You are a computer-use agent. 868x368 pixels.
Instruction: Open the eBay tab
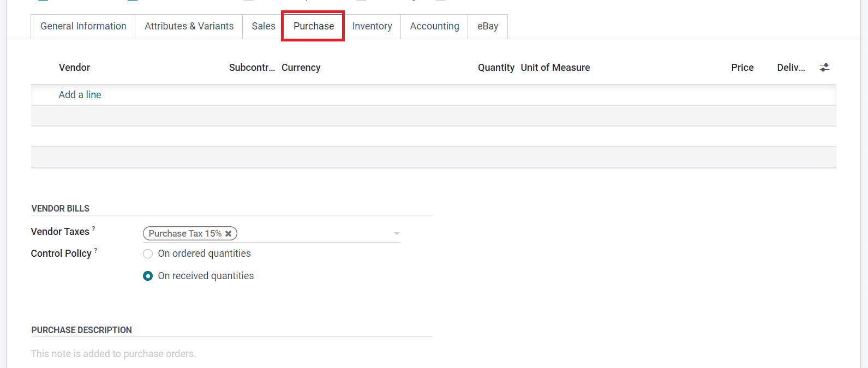coord(488,26)
